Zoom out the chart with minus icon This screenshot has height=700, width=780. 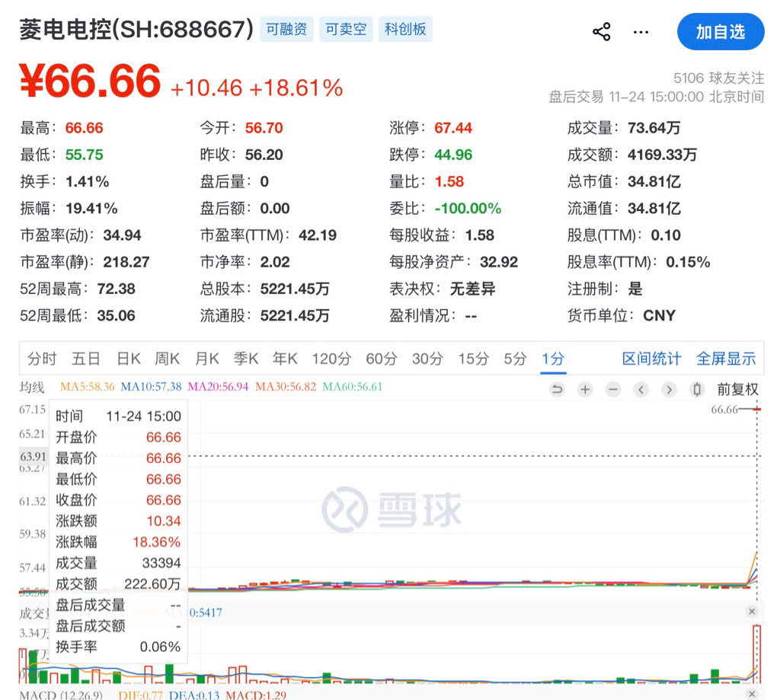(x=613, y=389)
